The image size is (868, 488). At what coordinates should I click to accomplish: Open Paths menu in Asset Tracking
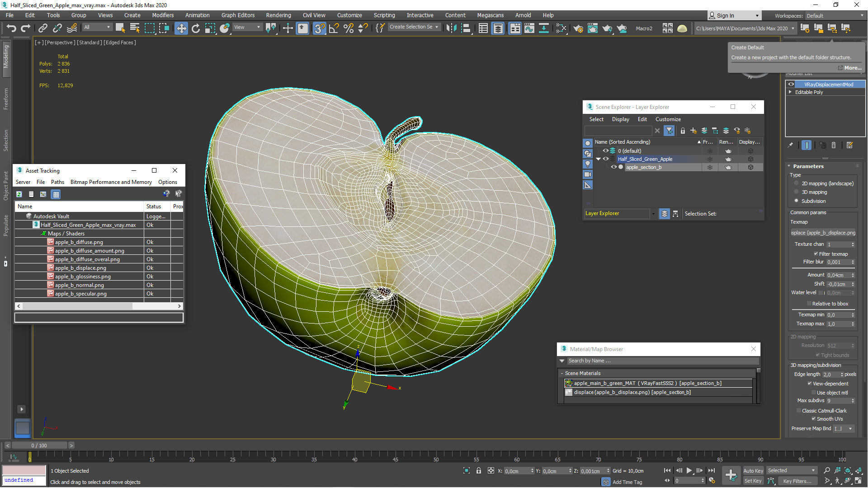pos(57,182)
